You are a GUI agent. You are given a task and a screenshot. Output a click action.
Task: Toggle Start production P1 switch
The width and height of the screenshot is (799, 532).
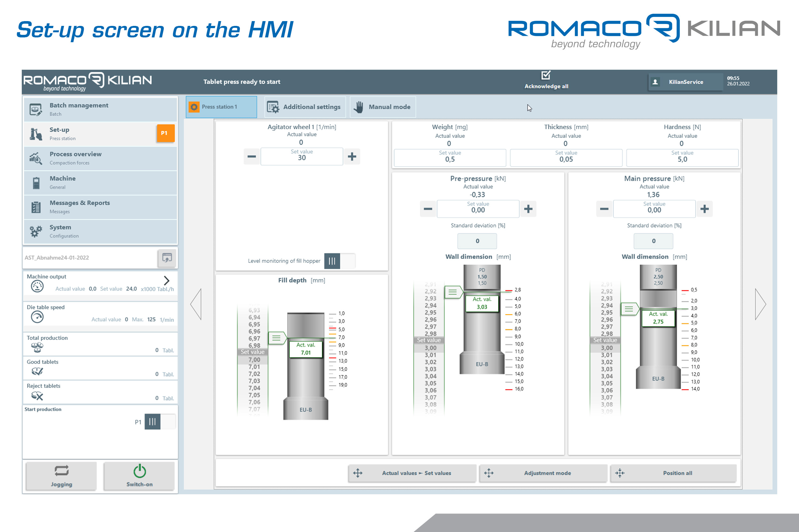pyautogui.click(x=160, y=422)
